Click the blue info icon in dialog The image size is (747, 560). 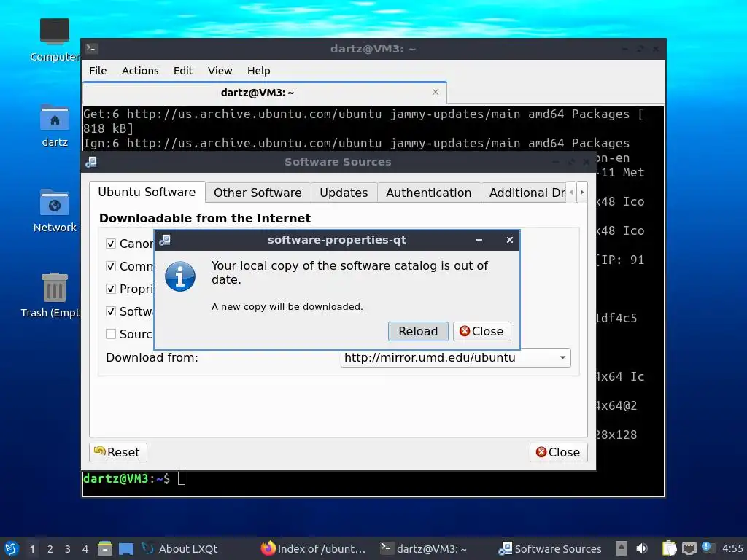coord(180,276)
